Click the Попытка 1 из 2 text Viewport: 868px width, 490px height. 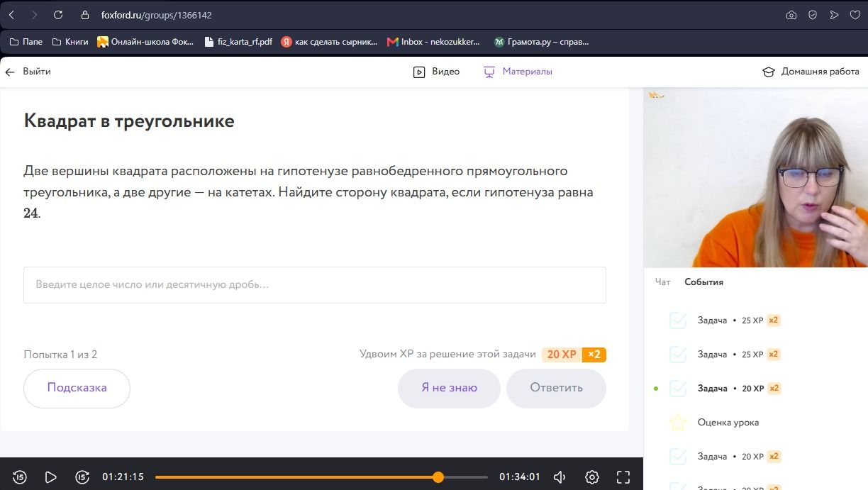[x=60, y=355]
